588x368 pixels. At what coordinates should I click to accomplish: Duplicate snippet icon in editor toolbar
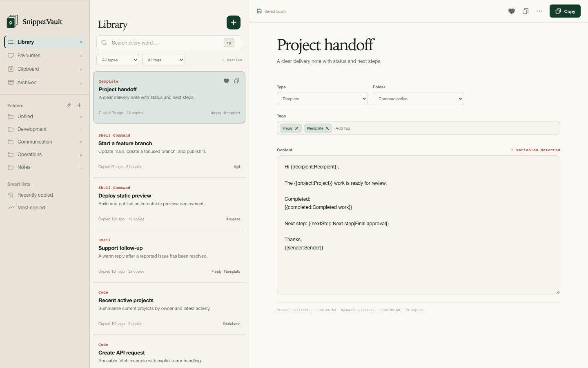(x=526, y=11)
